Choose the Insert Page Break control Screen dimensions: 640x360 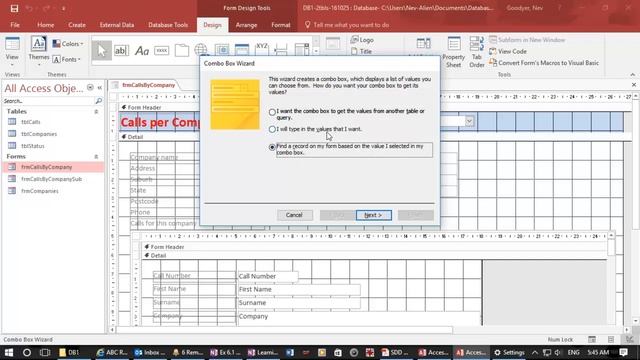point(281,49)
